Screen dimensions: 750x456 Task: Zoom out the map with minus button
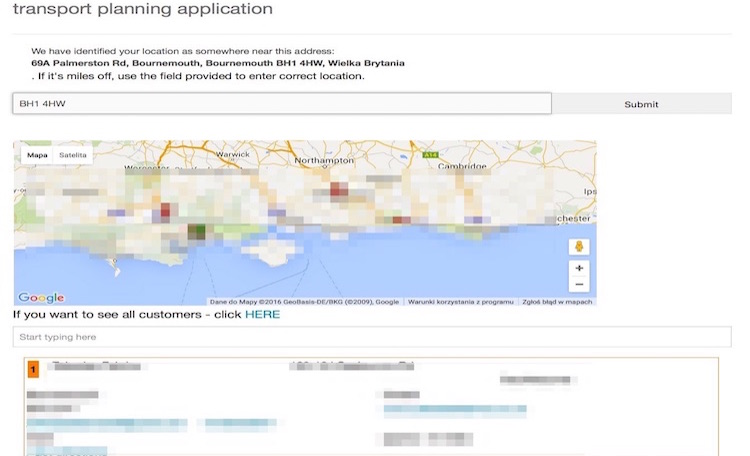581,285
